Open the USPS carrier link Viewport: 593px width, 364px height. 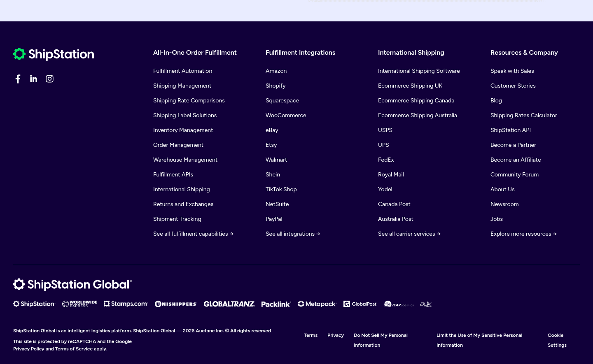(385, 130)
